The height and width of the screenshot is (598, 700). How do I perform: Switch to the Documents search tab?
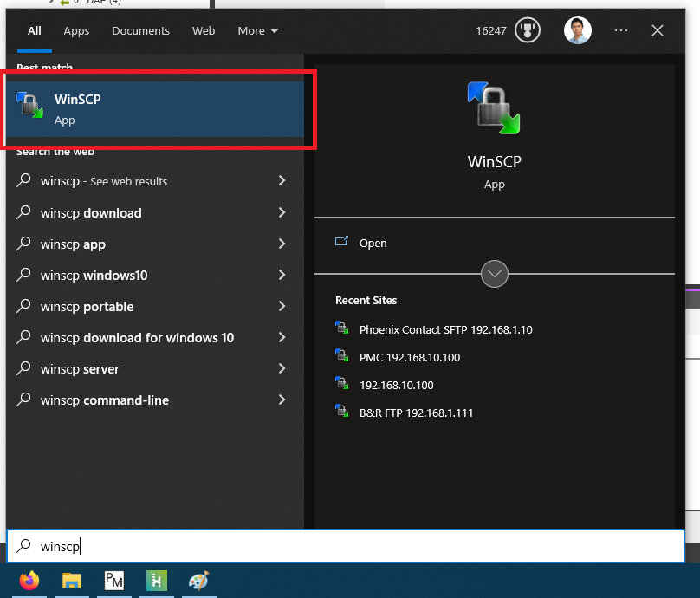click(x=139, y=31)
